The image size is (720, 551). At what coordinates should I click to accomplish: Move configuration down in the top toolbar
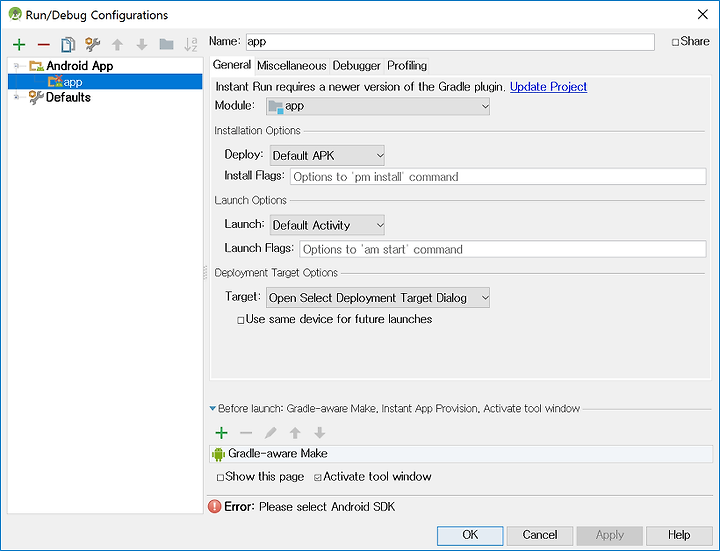coord(142,45)
